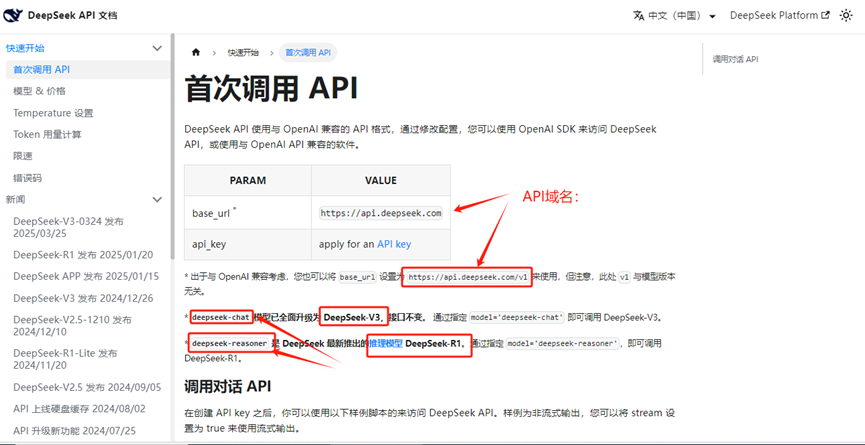This screenshot has height=445, width=865.
Task: Click the VALUE column header
Action: [381, 180]
